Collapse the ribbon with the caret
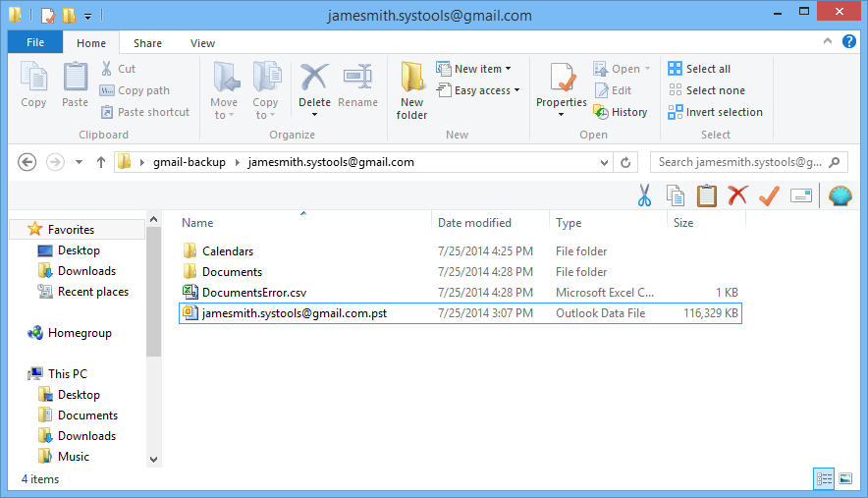The width and height of the screenshot is (868, 498). click(x=828, y=41)
